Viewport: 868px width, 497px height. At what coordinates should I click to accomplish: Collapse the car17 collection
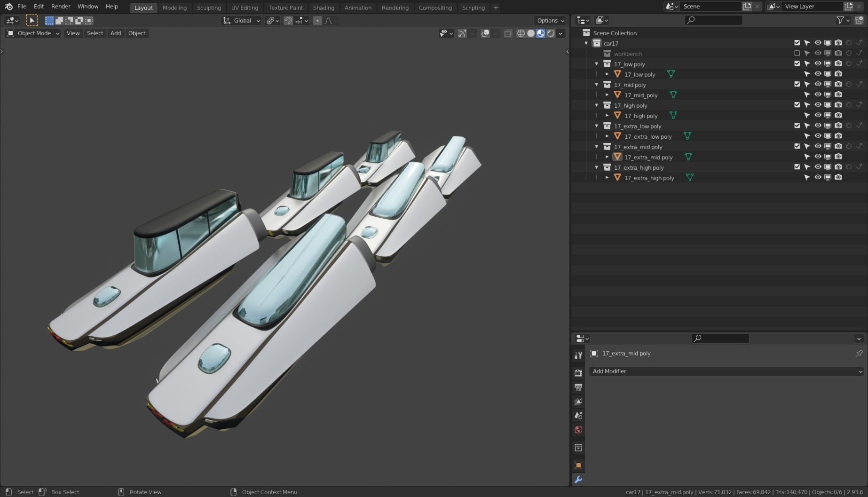tap(586, 43)
